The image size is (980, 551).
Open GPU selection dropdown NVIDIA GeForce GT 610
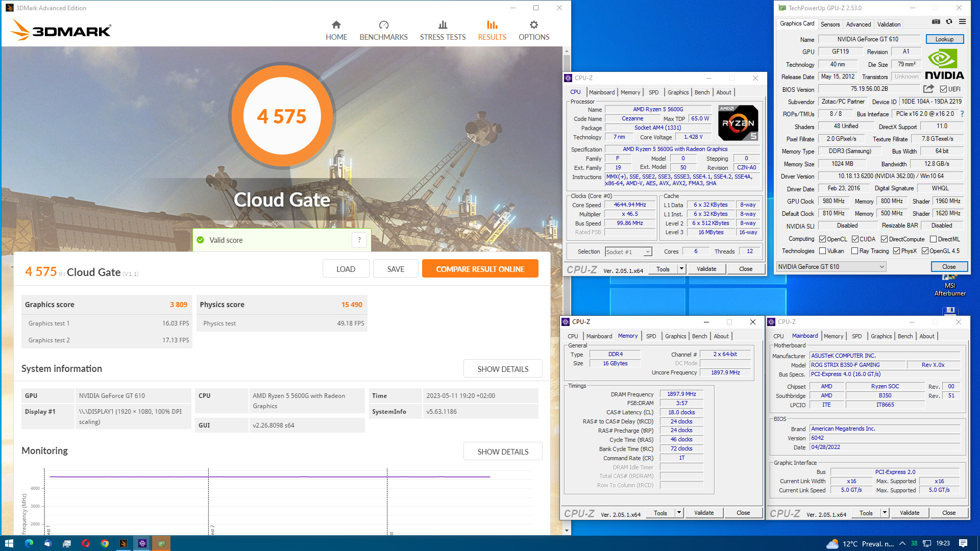831,267
